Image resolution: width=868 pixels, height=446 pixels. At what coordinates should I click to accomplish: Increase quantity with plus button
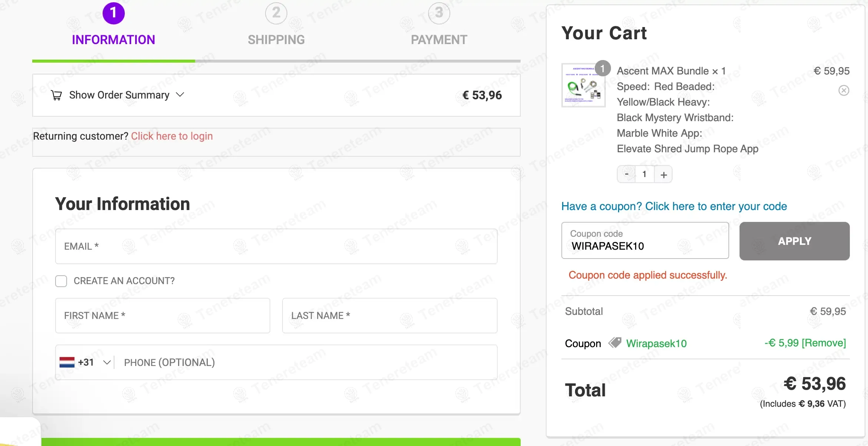click(x=664, y=174)
